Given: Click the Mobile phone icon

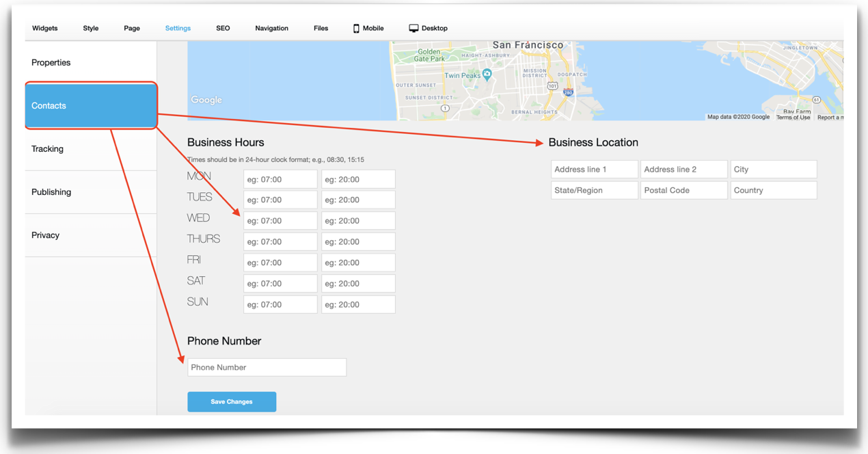Looking at the screenshot, I should 356,29.
